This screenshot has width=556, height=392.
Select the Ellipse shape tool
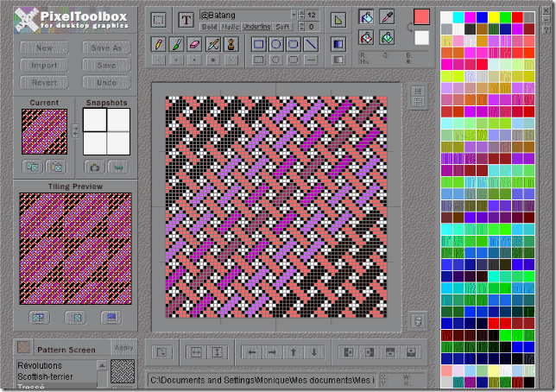277,44
